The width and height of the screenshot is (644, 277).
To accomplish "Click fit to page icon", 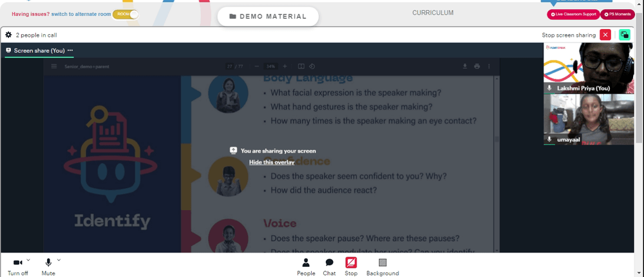I will tap(301, 66).
